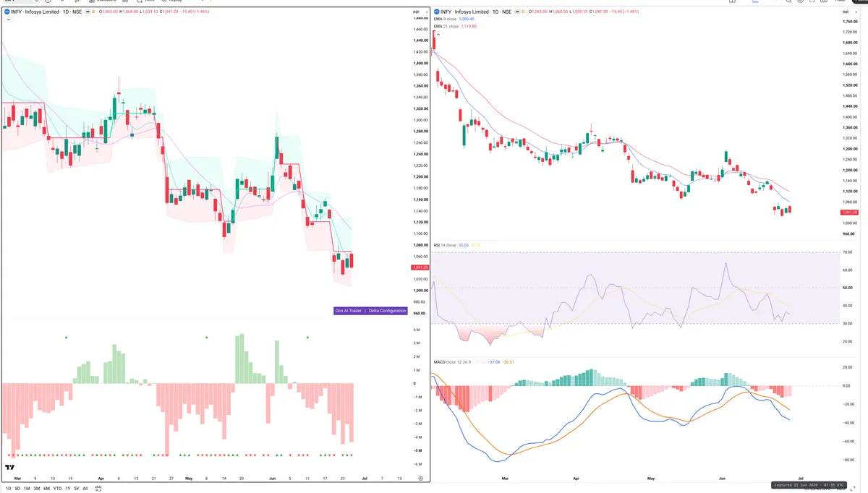Open left chart's time-axis settings gear
Viewport: 868px width, 493px height.
coord(420,479)
